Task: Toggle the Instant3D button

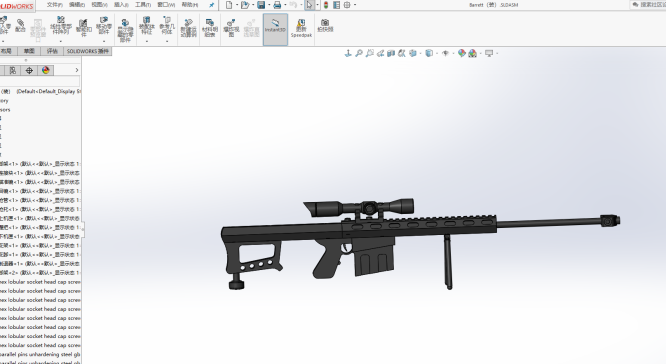Action: pos(275,29)
